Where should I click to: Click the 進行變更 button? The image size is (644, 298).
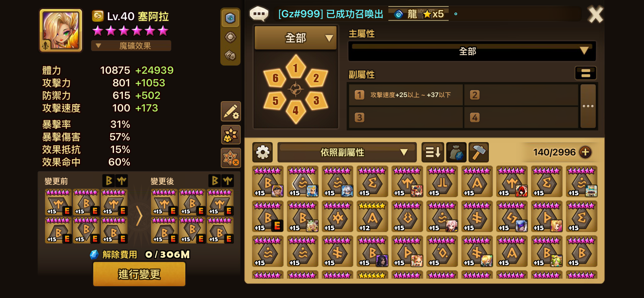(x=139, y=274)
